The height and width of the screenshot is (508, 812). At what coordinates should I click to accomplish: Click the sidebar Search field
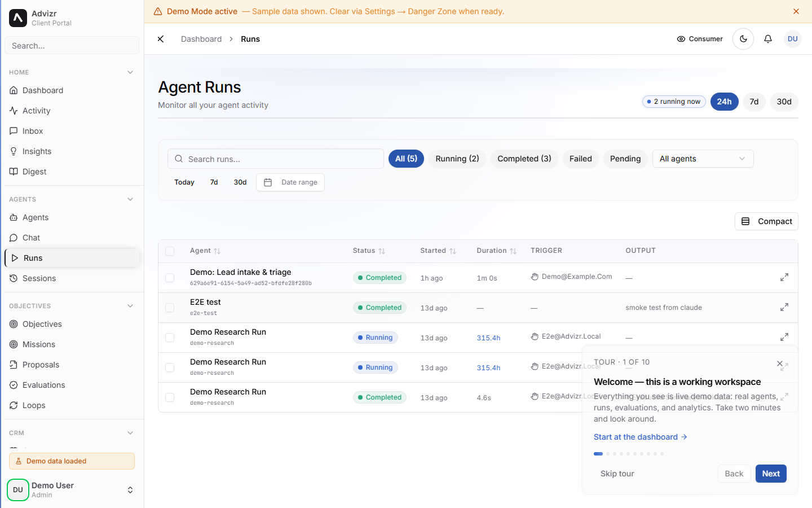pyautogui.click(x=72, y=45)
